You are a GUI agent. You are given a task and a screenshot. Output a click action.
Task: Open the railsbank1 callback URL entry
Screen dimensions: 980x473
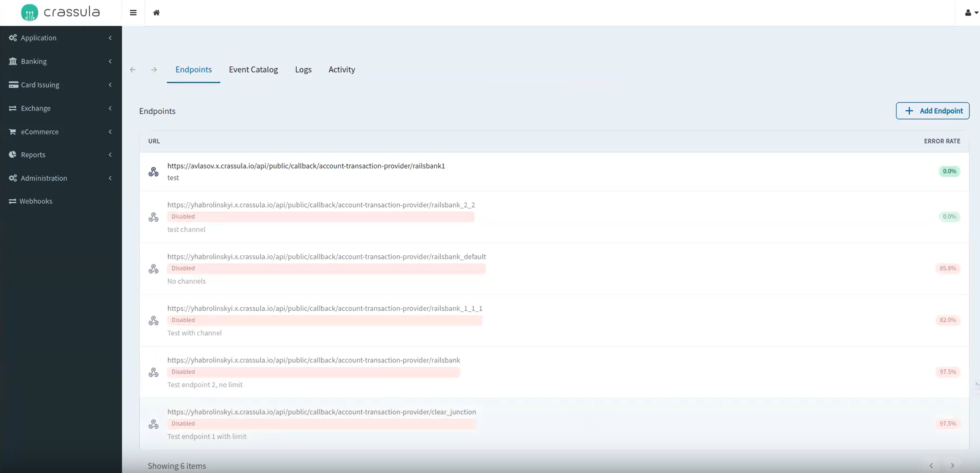pos(306,166)
